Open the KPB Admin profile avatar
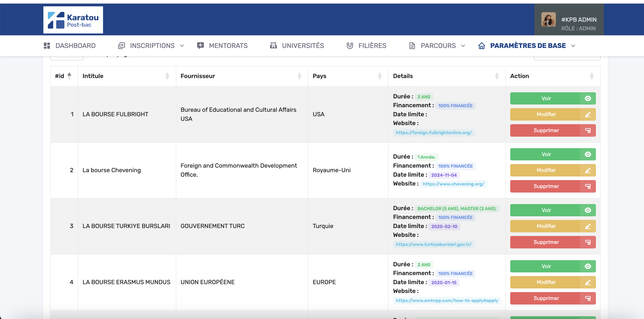Viewport: 644px width, 319px height. point(548,19)
